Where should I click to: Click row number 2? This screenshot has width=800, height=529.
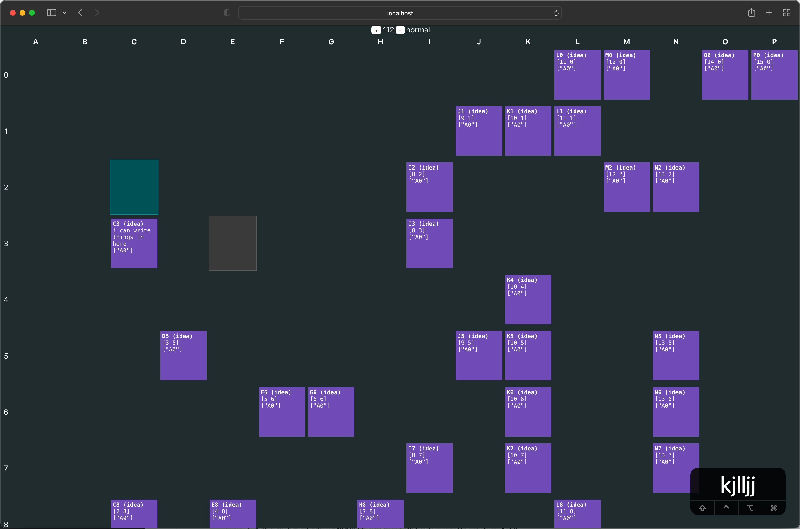[x=6, y=187]
